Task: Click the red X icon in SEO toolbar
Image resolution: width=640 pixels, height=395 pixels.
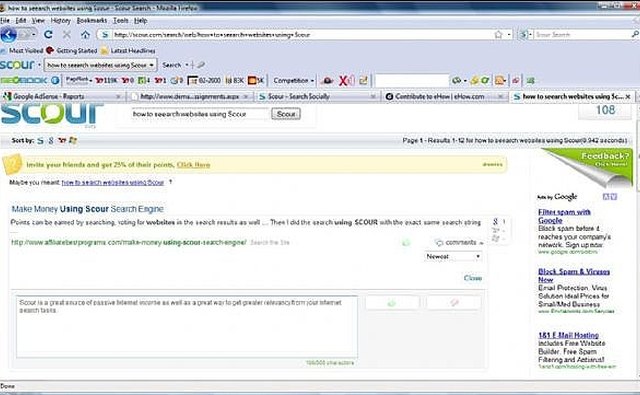Action: (344, 80)
